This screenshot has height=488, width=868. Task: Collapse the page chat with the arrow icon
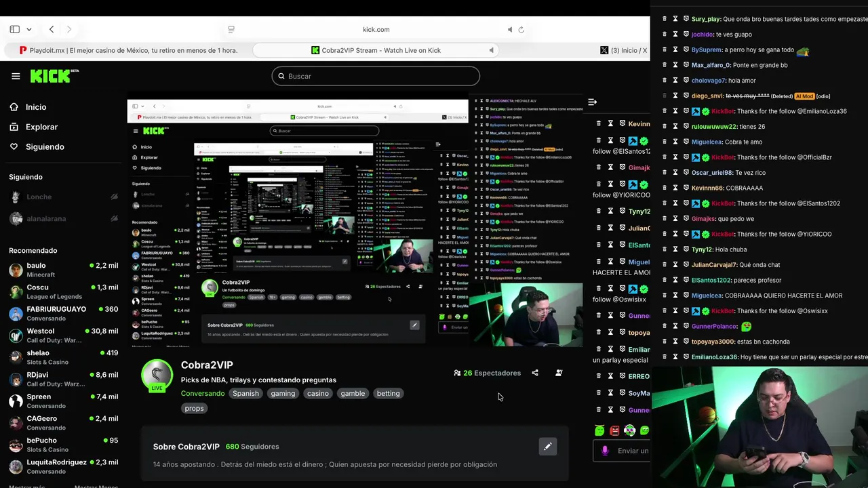[x=592, y=102]
